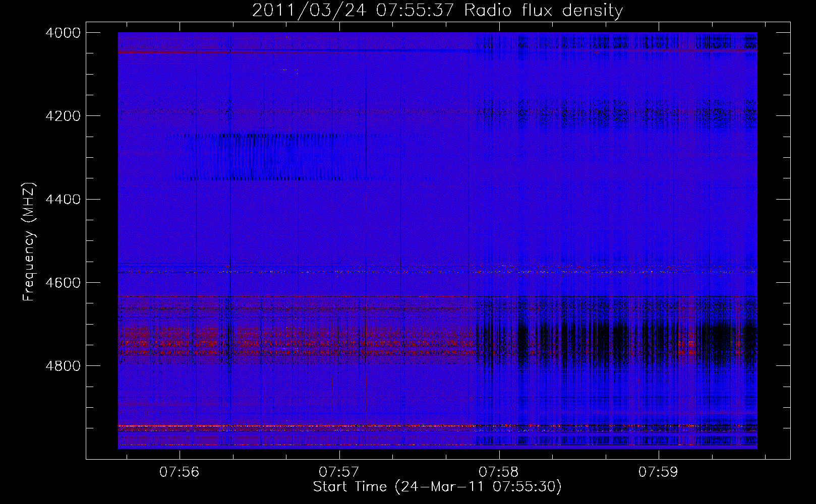
Task: Select the 4600 frequency axis label
Action: [63, 283]
